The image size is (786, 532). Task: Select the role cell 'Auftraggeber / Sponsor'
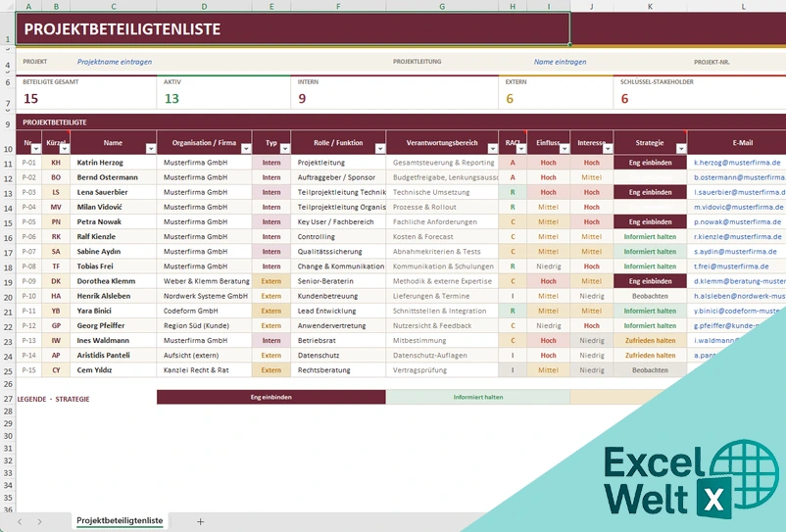[x=338, y=177]
